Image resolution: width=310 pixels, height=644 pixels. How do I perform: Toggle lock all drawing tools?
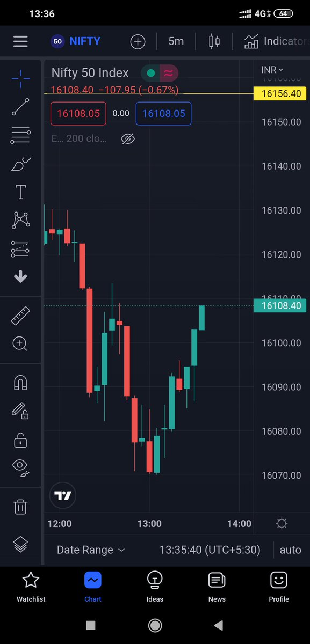pyautogui.click(x=20, y=440)
